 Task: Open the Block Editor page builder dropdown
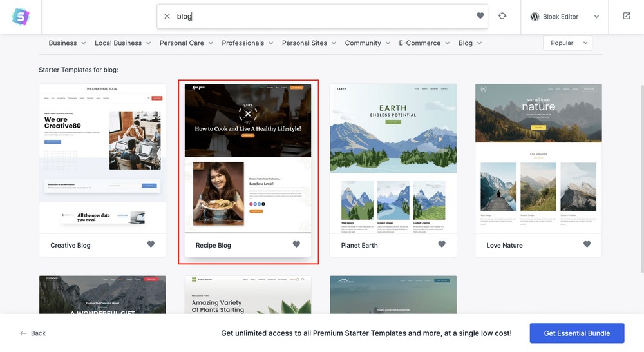(x=565, y=17)
